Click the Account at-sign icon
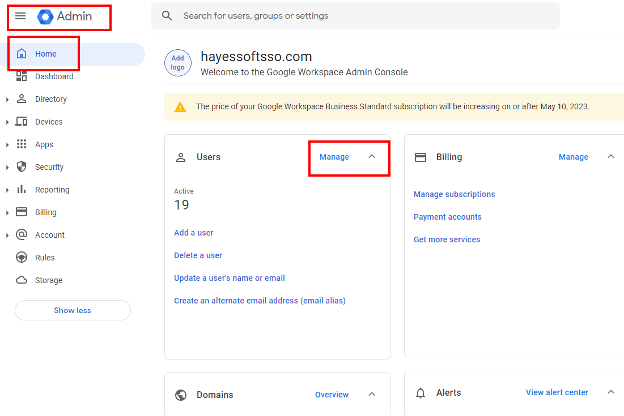The image size is (624, 416). coord(21,234)
